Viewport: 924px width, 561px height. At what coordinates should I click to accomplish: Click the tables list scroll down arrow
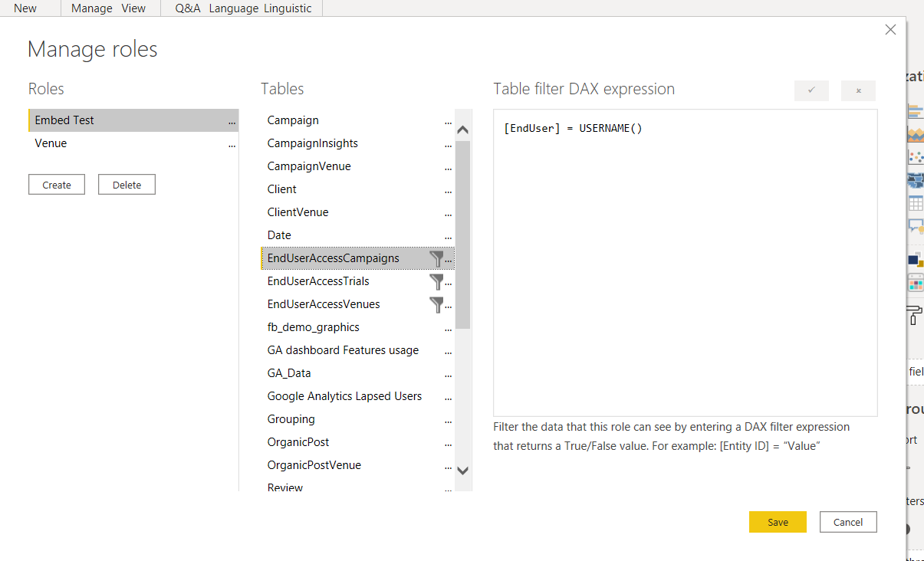(462, 471)
